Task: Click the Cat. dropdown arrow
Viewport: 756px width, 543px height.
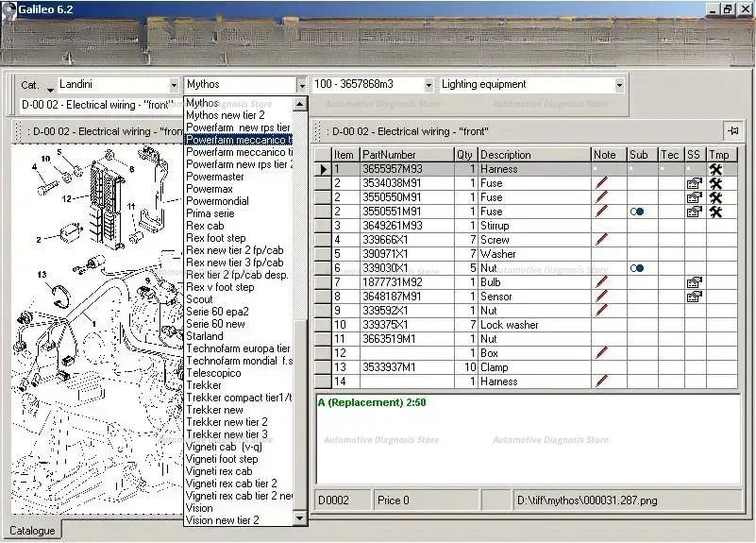Action: pyautogui.click(x=50, y=89)
